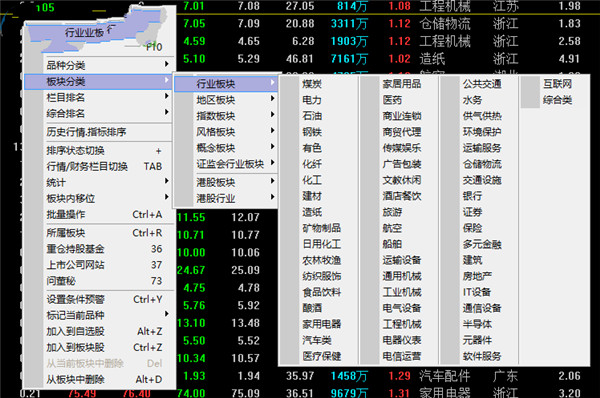The height and width of the screenshot is (398, 600).
Task: Open the 港股行业 submenu
Action: (225, 199)
